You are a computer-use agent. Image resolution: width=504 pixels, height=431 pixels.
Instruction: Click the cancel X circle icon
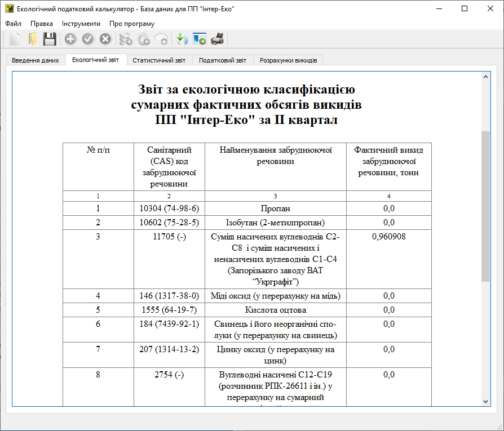[105, 39]
